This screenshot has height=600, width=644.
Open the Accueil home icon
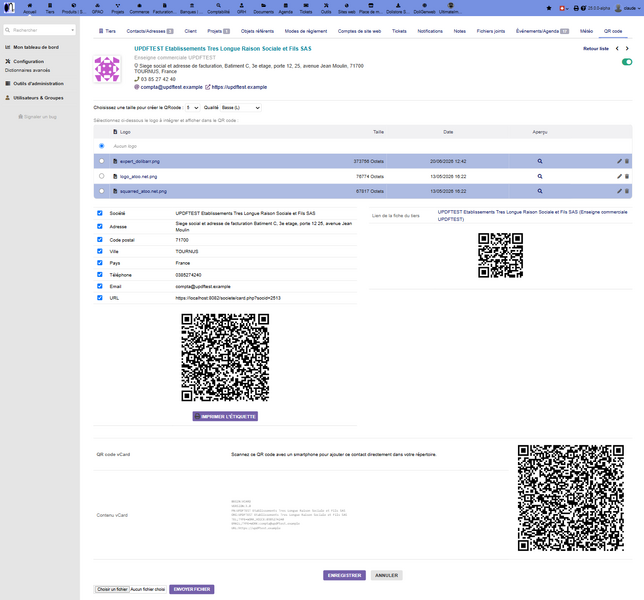pos(30,5)
